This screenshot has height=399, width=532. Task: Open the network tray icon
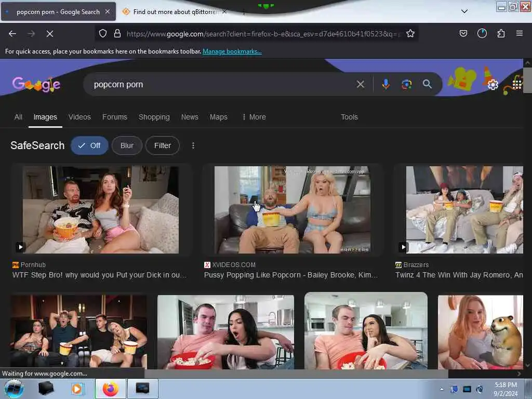pyautogui.click(x=467, y=389)
